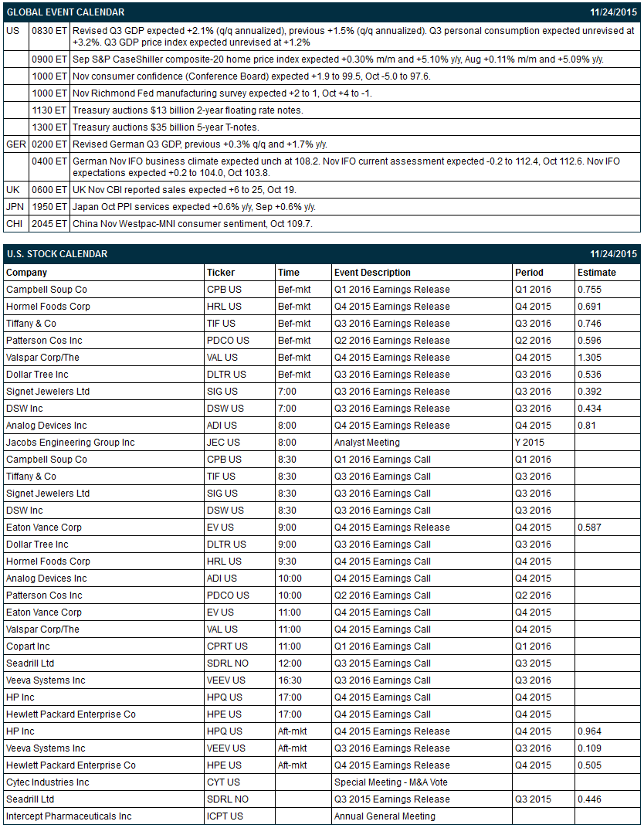Click Jacobs Engineering Group Inc company name
The image size is (644, 828).
pos(70,443)
